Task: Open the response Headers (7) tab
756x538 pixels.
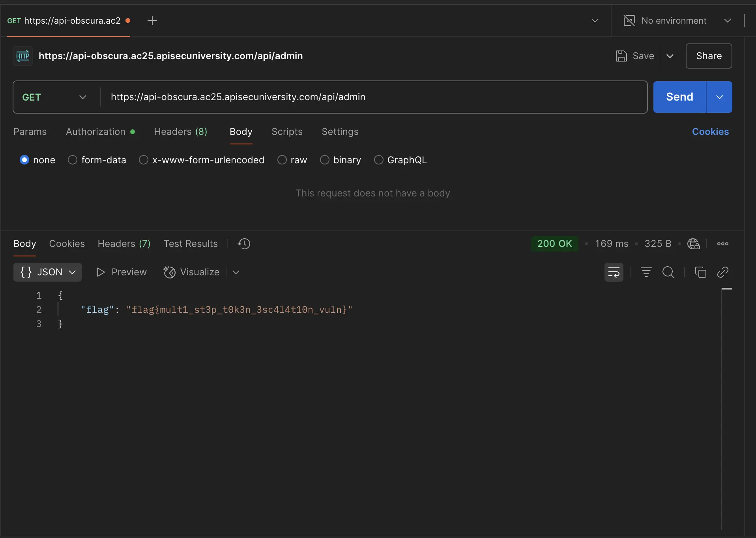Action: [x=124, y=244]
